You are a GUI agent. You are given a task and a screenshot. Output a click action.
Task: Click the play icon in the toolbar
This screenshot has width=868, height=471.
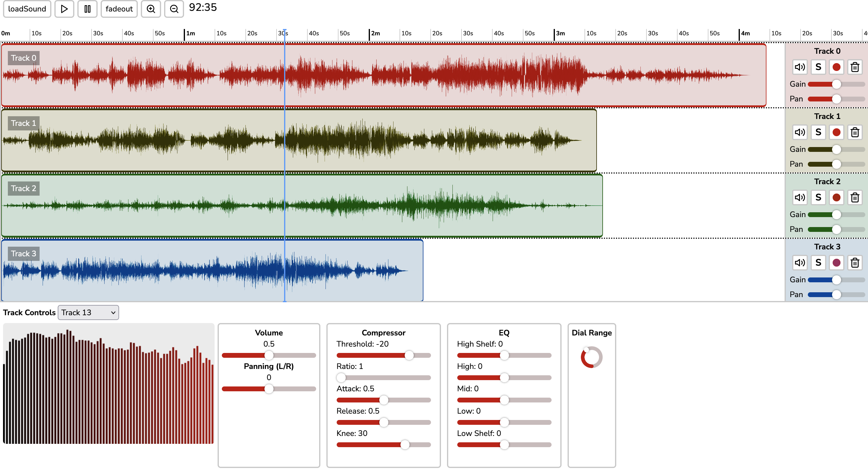[64, 9]
